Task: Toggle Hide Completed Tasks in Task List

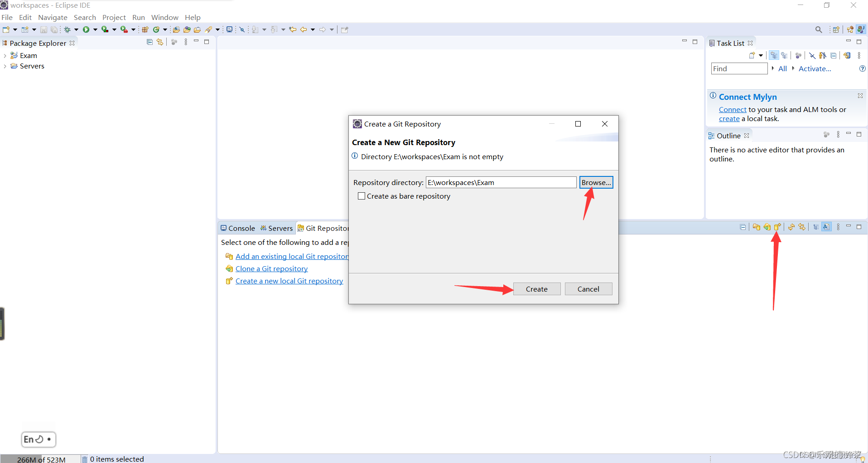Action: click(x=812, y=55)
